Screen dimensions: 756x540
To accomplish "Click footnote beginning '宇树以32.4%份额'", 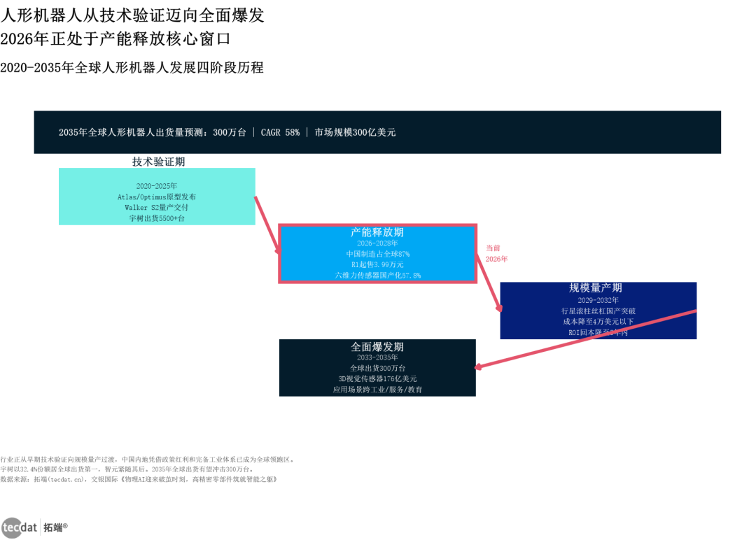I will point(127,469).
